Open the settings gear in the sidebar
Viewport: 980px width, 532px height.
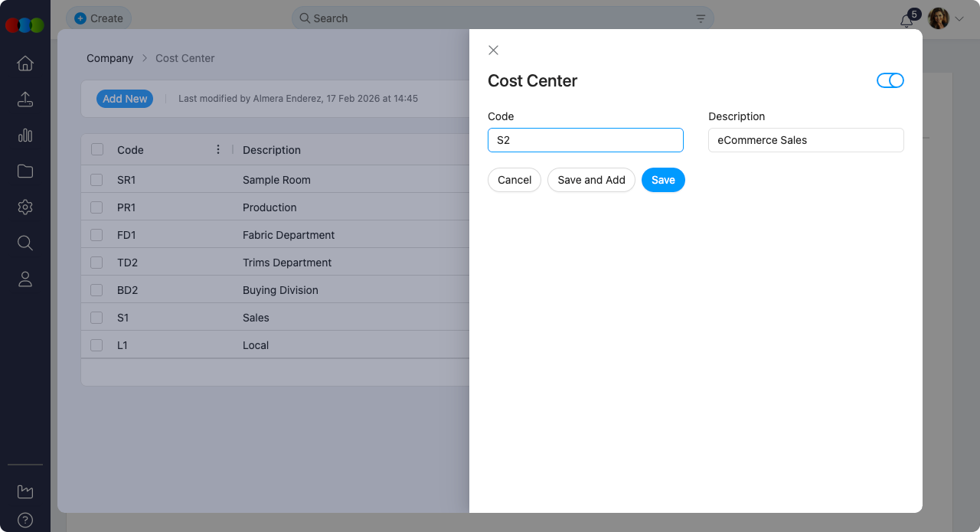25,207
